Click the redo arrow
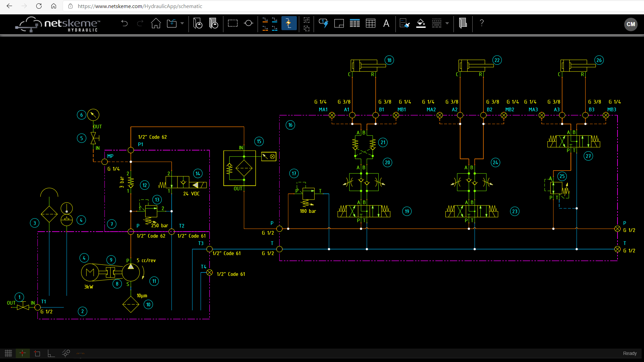 click(x=140, y=23)
